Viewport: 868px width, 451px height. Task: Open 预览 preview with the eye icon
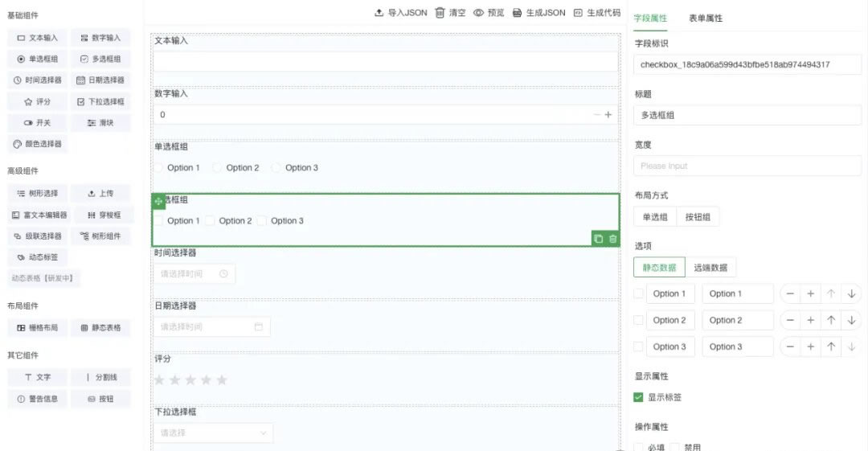point(478,13)
